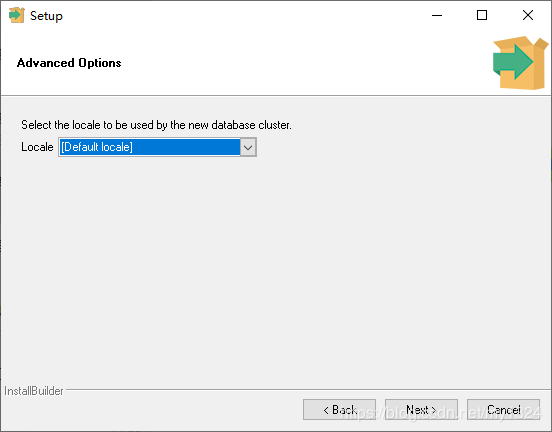Continue with the Next button
The height and width of the screenshot is (432, 552).
point(421,409)
